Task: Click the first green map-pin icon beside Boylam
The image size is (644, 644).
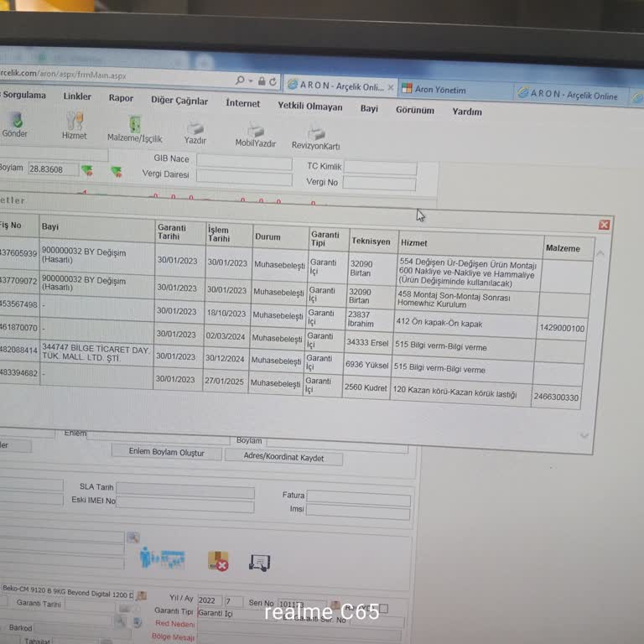Action: coord(87,170)
